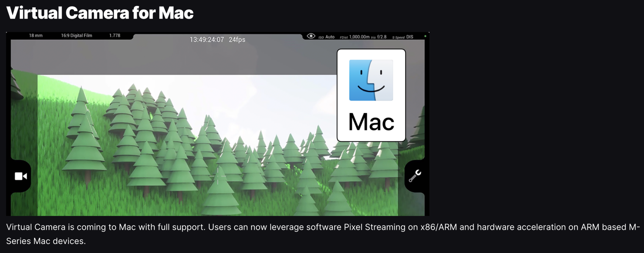Open the wrench settings panel icon

[x=415, y=176]
